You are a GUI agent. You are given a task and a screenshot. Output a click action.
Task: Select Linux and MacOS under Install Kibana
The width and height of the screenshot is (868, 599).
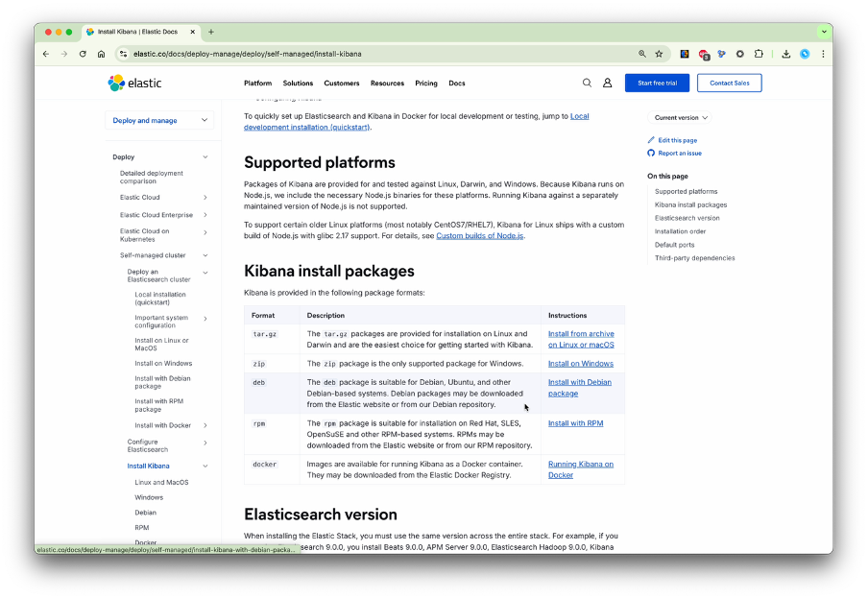(161, 483)
